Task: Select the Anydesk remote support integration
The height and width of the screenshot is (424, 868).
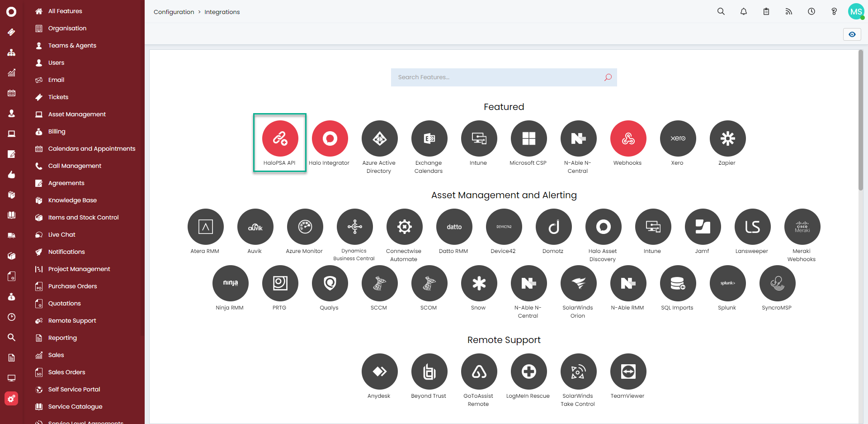Action: [x=379, y=372]
